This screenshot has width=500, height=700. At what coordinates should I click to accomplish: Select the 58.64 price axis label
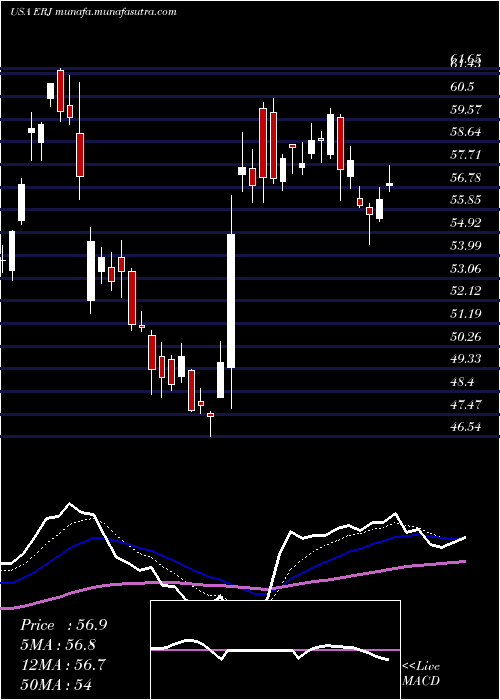(x=466, y=132)
